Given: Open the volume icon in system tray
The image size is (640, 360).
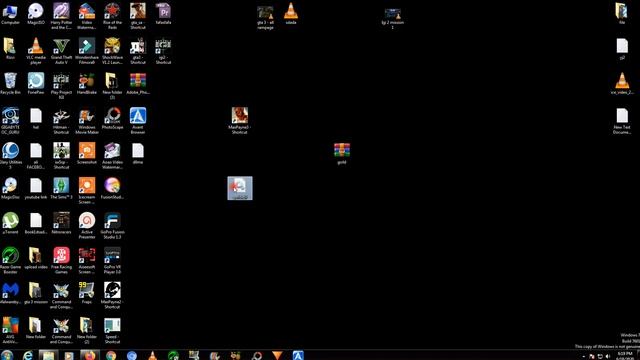Looking at the screenshot, I should 608,356.
